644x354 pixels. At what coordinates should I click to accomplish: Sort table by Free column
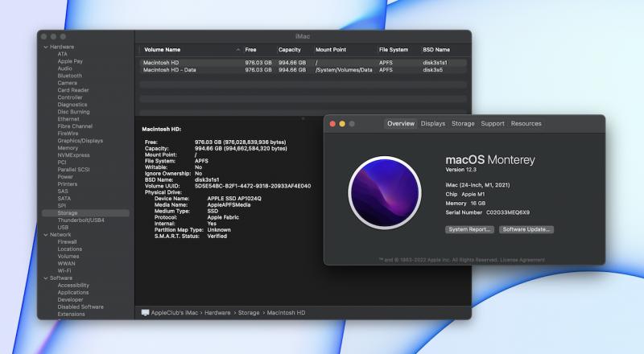250,50
